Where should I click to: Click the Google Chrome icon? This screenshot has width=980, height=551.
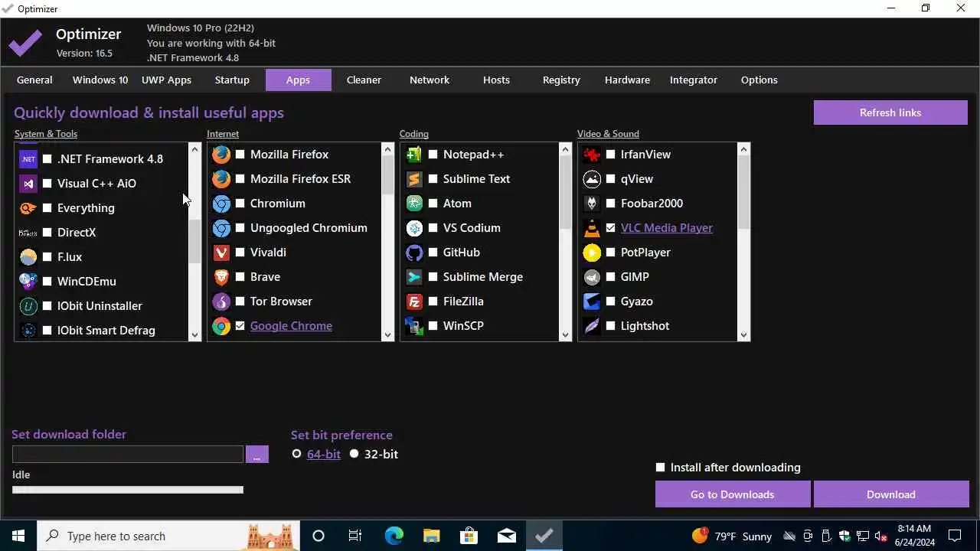(221, 326)
